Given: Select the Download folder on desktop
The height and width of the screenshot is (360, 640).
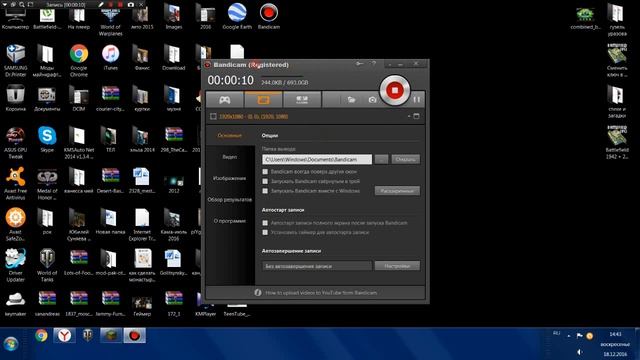Looking at the screenshot, I should point(174,58).
